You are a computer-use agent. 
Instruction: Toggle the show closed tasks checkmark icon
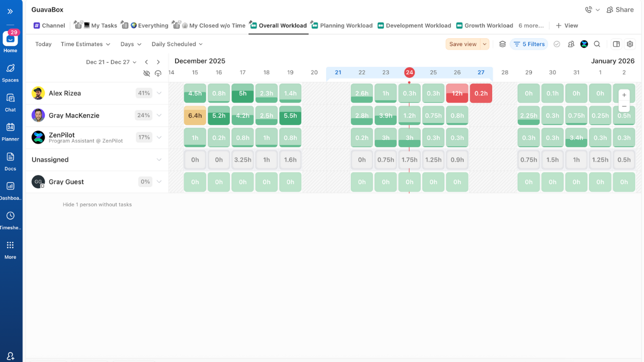tap(557, 44)
